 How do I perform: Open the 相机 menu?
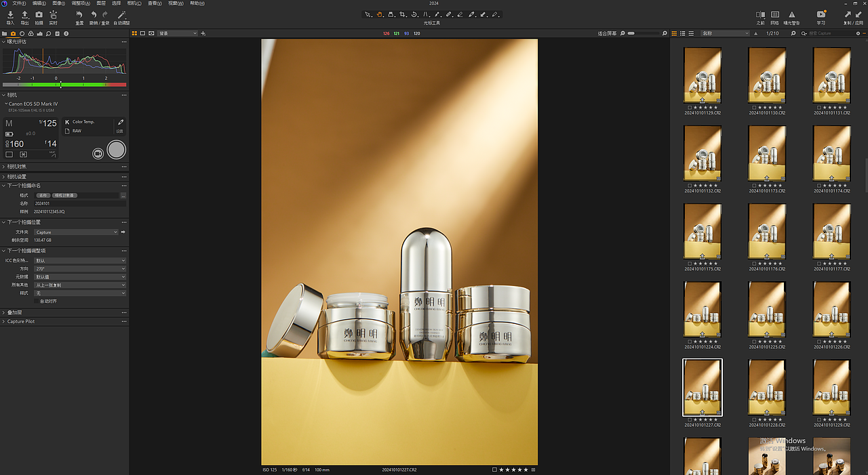click(134, 3)
